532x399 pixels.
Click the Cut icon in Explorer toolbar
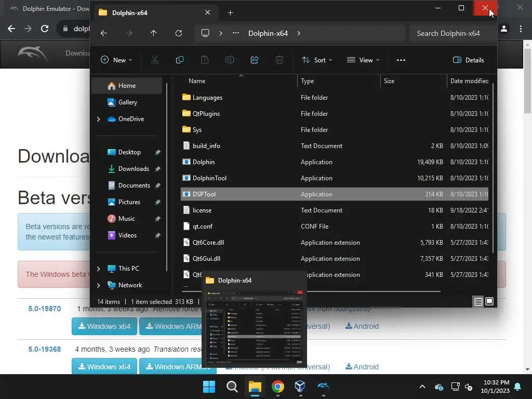pos(155,60)
